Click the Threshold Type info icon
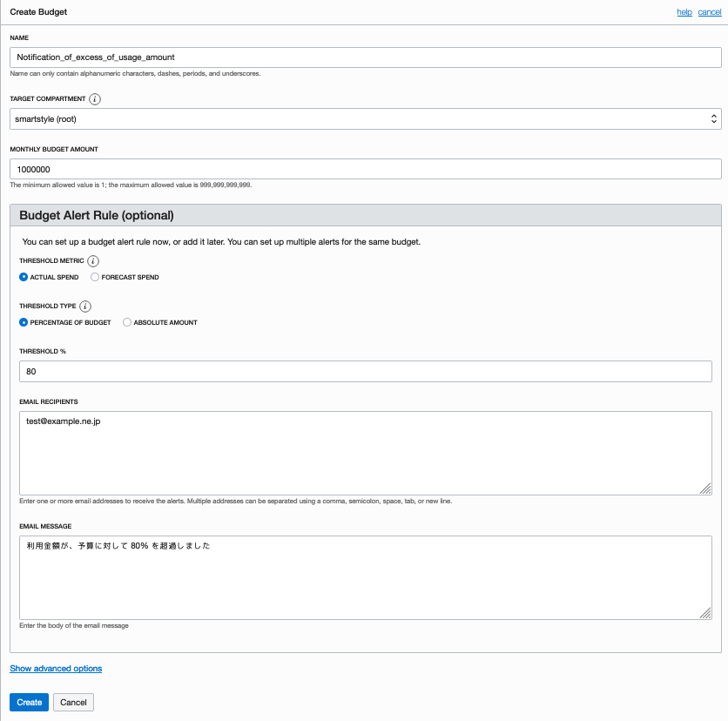Viewport: 728px width, 721px height. point(85,307)
